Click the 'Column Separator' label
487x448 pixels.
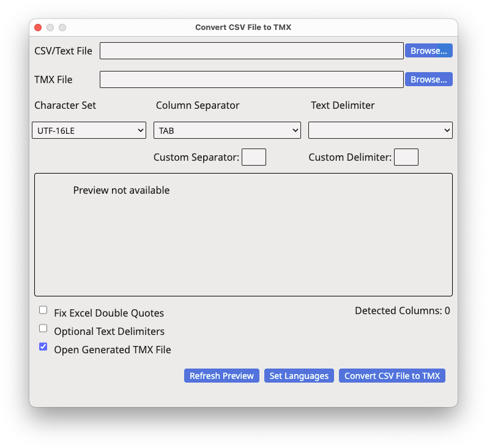(198, 105)
